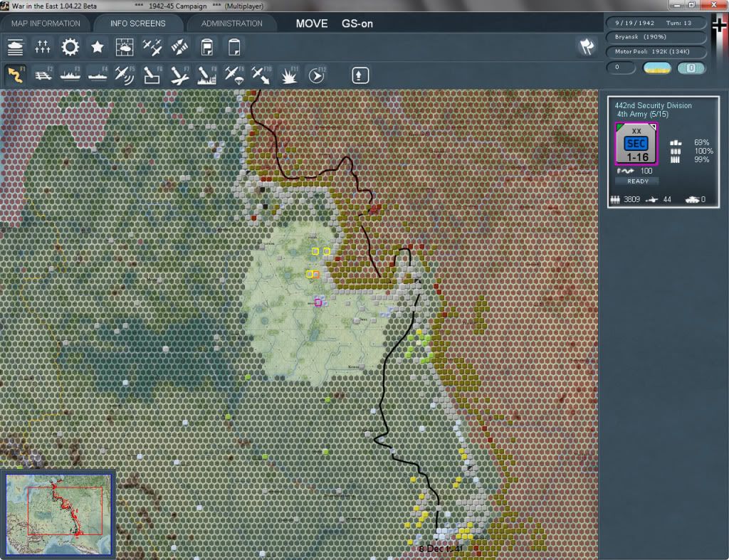729x560 pixels.
Task: Click the 69% unit stat value
Action: (x=701, y=142)
